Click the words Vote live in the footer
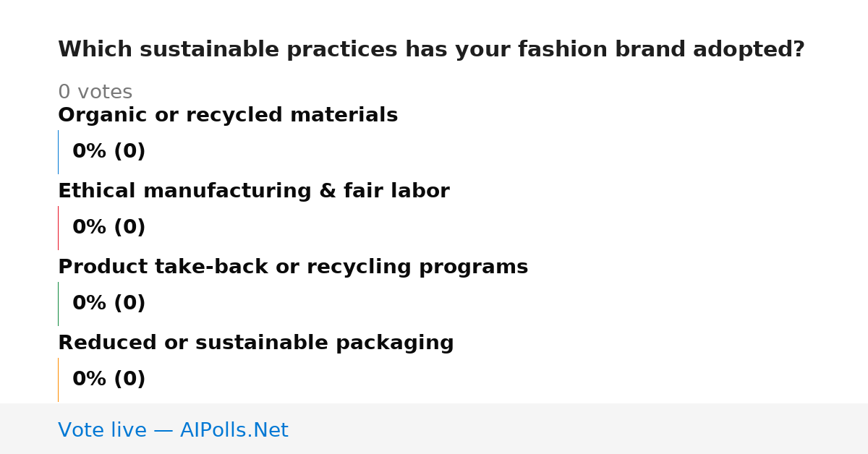This screenshot has height=454, width=868. [x=102, y=430]
